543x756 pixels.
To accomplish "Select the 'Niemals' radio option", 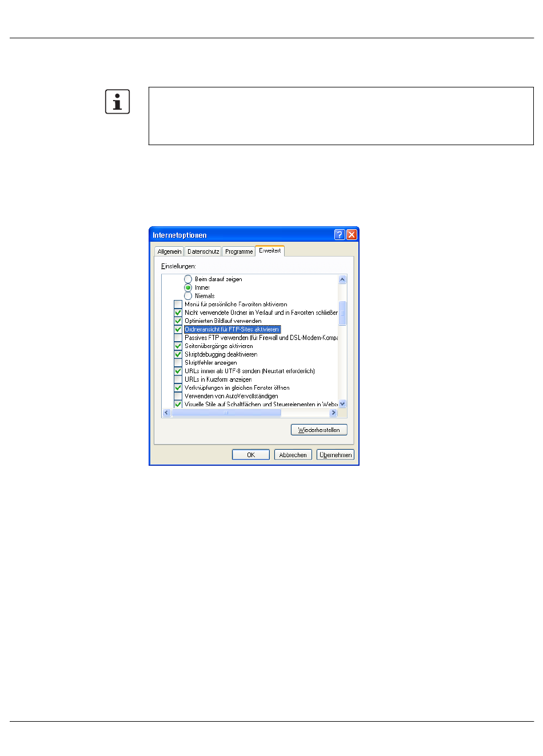I will [x=188, y=296].
